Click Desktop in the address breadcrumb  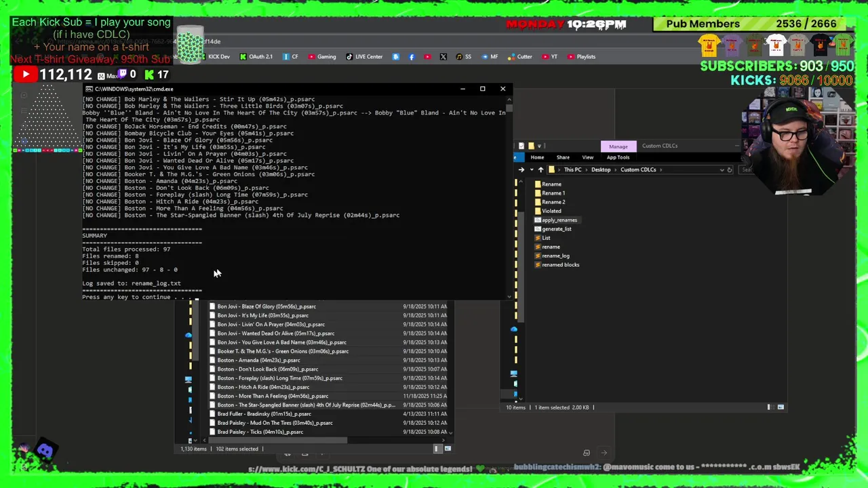click(601, 169)
